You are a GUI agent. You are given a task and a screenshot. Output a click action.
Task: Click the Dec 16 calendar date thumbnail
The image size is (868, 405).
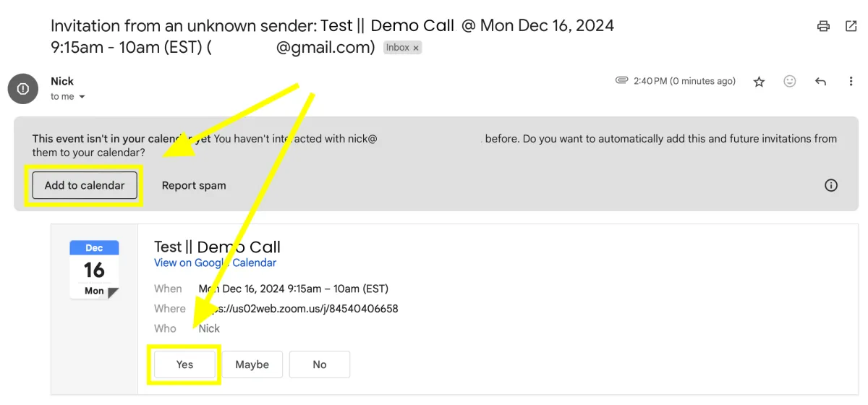coord(94,270)
